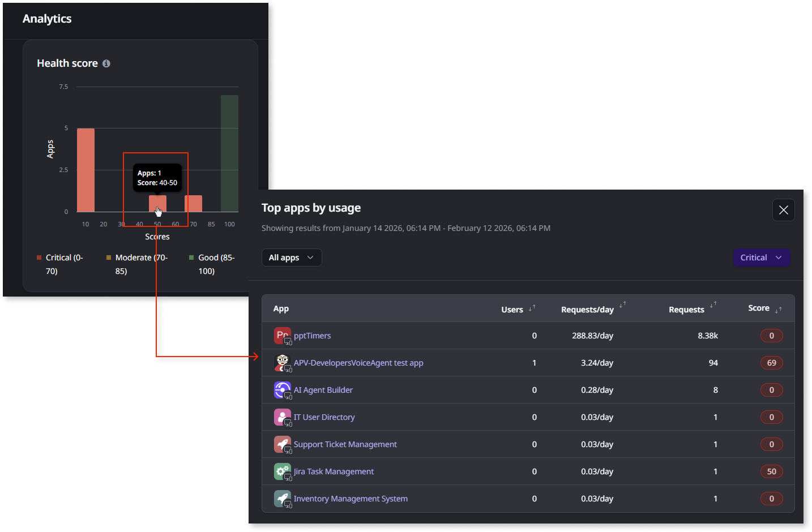The image size is (812, 532).
Task: Sort table by Users column arrows
Action: (532, 308)
